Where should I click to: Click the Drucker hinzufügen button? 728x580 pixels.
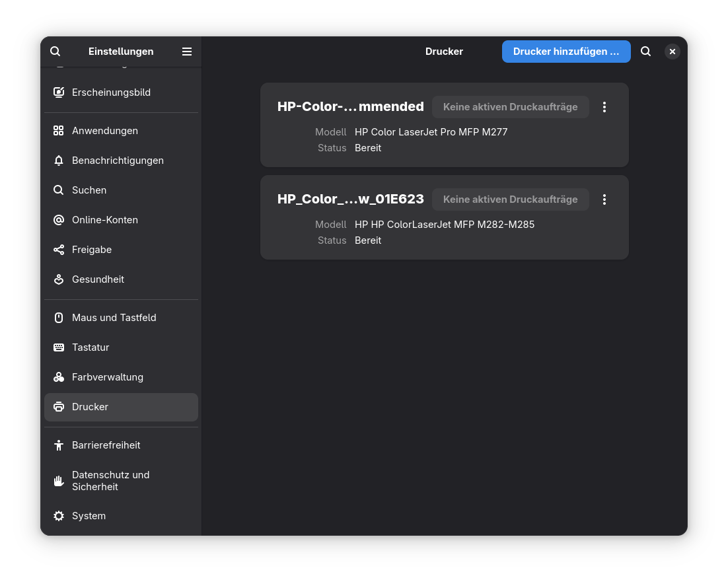pyautogui.click(x=565, y=51)
